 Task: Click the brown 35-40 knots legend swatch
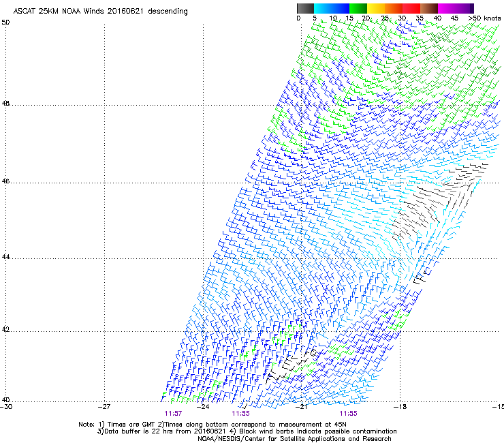click(429, 8)
